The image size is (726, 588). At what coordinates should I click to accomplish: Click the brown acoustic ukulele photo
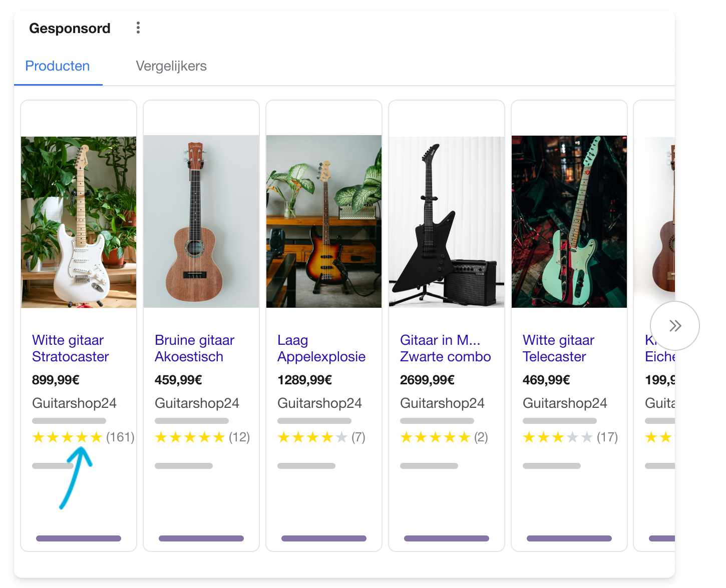pyautogui.click(x=201, y=222)
